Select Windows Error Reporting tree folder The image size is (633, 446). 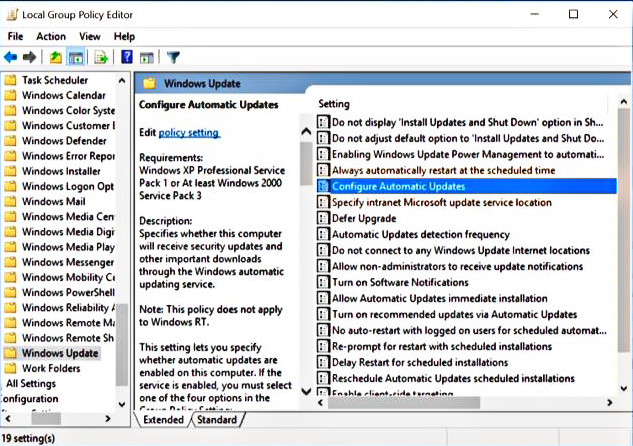(68, 156)
